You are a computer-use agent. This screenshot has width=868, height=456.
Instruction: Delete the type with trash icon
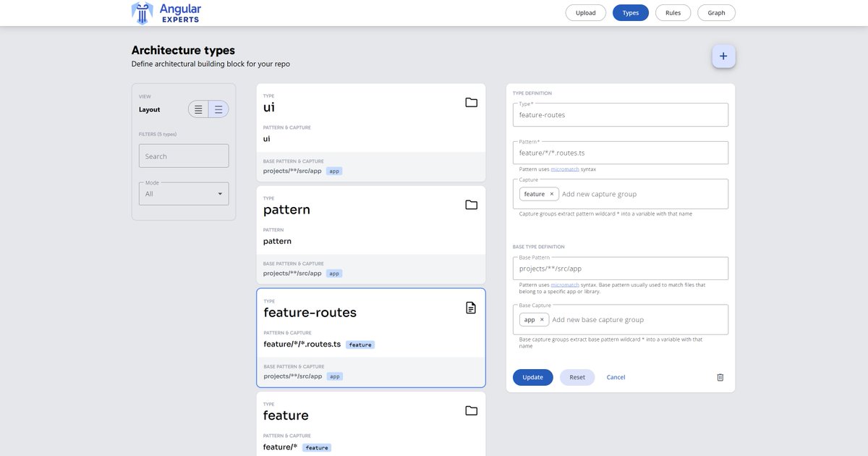point(720,377)
